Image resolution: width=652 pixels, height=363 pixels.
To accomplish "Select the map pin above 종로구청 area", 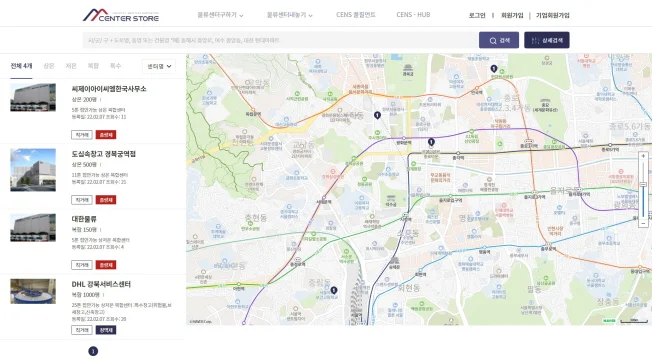I will pos(431,142).
